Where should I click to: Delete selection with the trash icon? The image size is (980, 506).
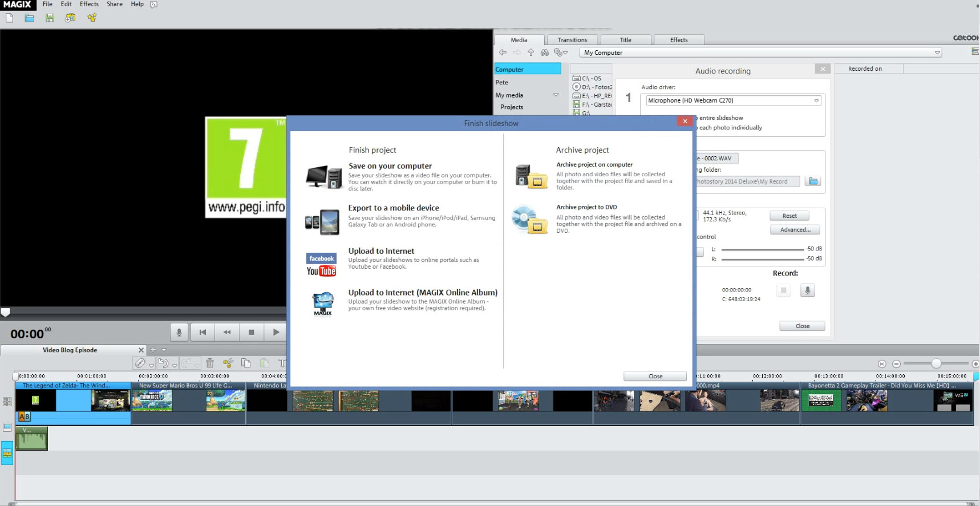[210, 363]
